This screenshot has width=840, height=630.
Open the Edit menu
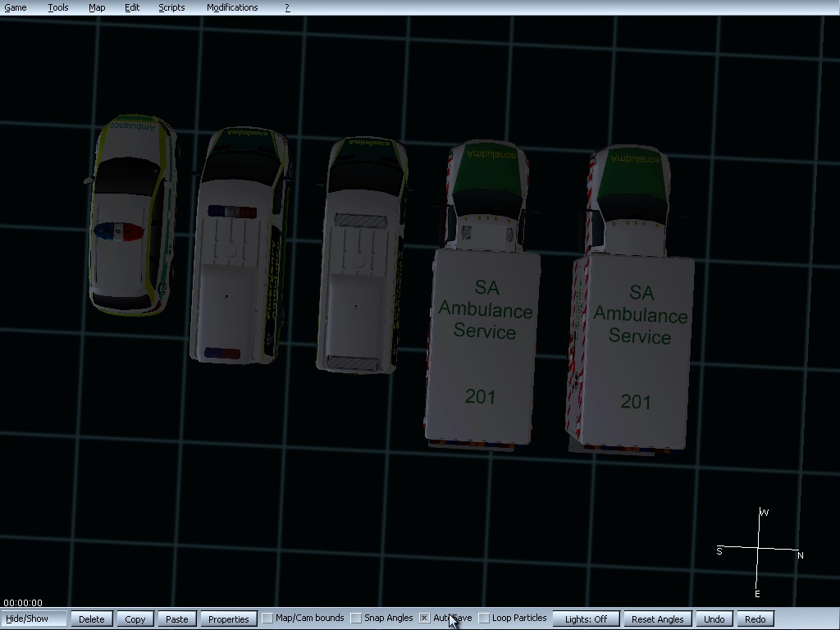[132, 7]
